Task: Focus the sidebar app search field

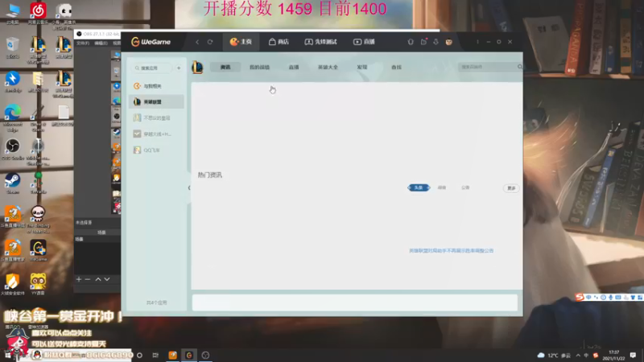Action: tap(152, 68)
